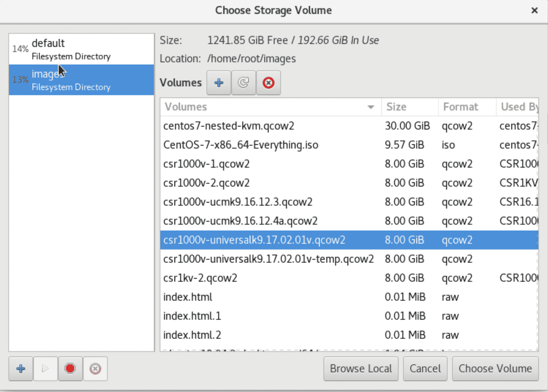
Task: Sort by the Used By column header
Action: [x=517, y=107]
